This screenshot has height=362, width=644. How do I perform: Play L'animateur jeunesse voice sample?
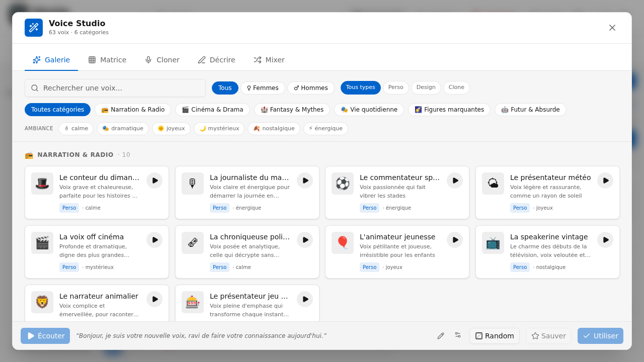point(455,240)
